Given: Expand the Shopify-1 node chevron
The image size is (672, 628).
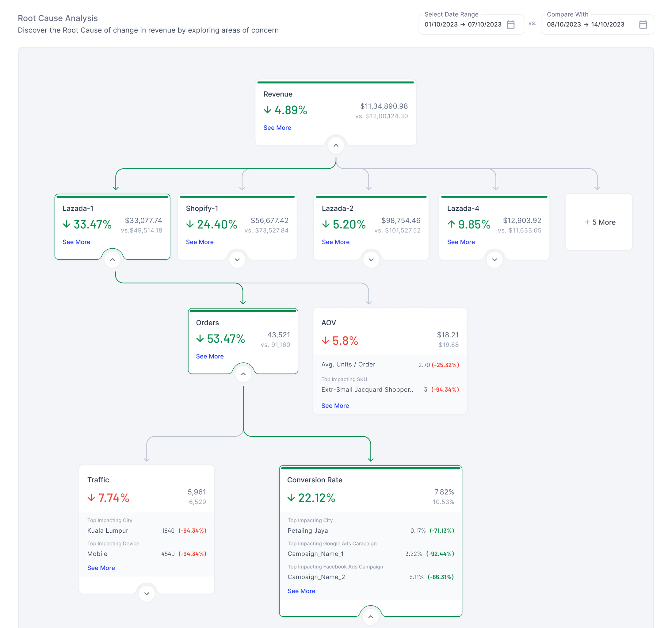Looking at the screenshot, I should pos(237,260).
